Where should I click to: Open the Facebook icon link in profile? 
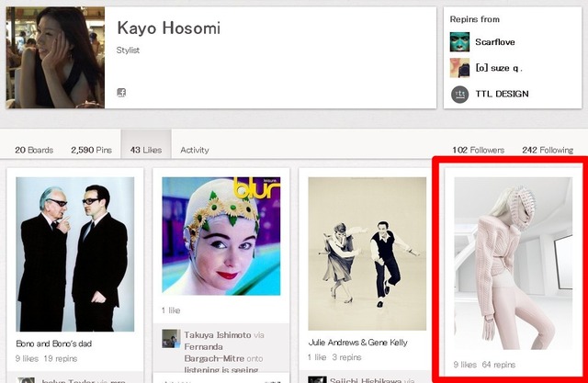pos(121,93)
